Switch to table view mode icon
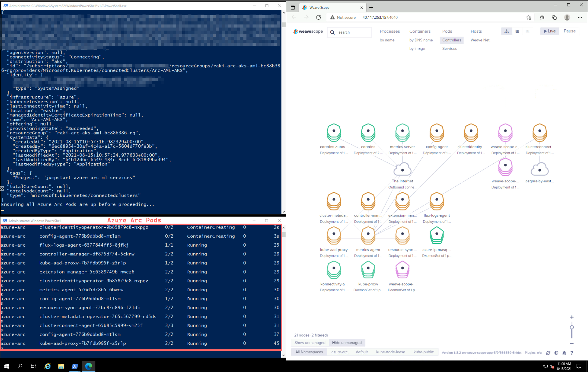This screenshot has width=588, height=372. [517, 31]
